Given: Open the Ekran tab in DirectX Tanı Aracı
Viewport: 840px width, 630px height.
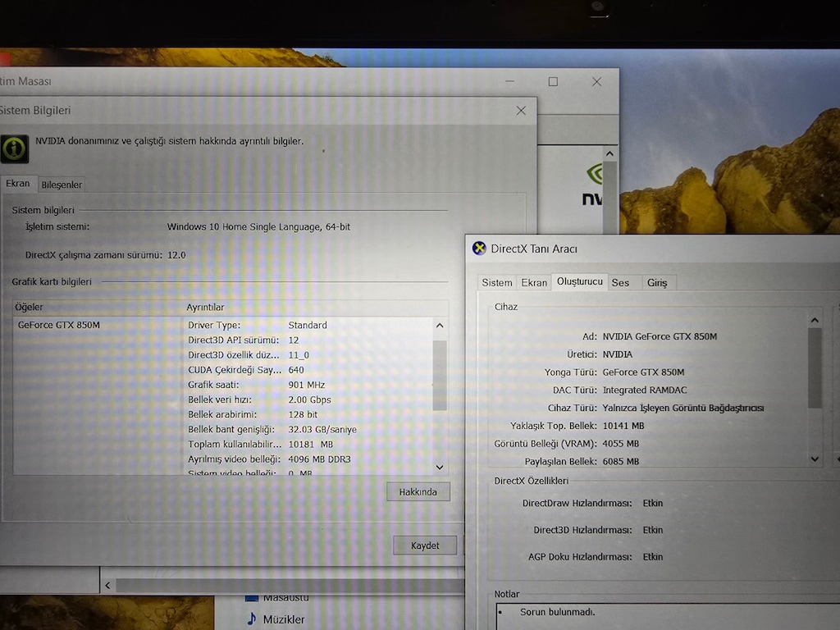Looking at the screenshot, I should coord(534,283).
